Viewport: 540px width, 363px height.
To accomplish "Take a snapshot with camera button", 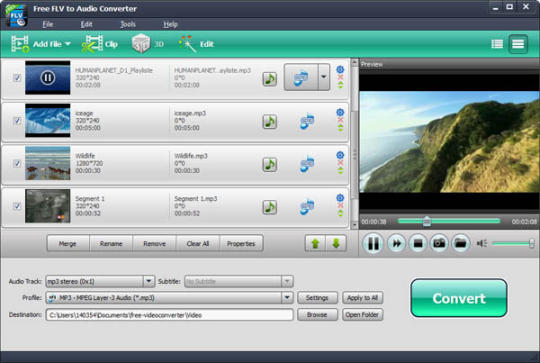I will [439, 243].
